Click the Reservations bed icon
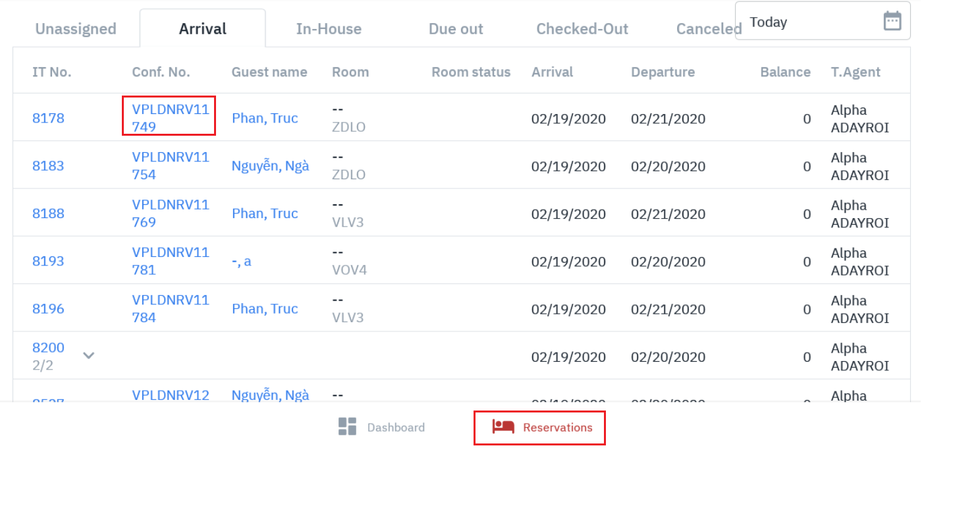The image size is (980, 510). [x=503, y=427]
